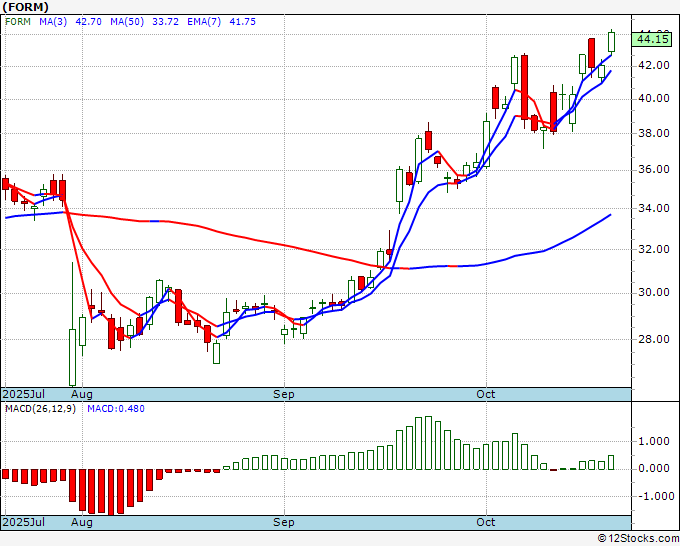Click the 2025Jul label on price chart axis
The width and height of the screenshot is (680, 546).
[24, 394]
